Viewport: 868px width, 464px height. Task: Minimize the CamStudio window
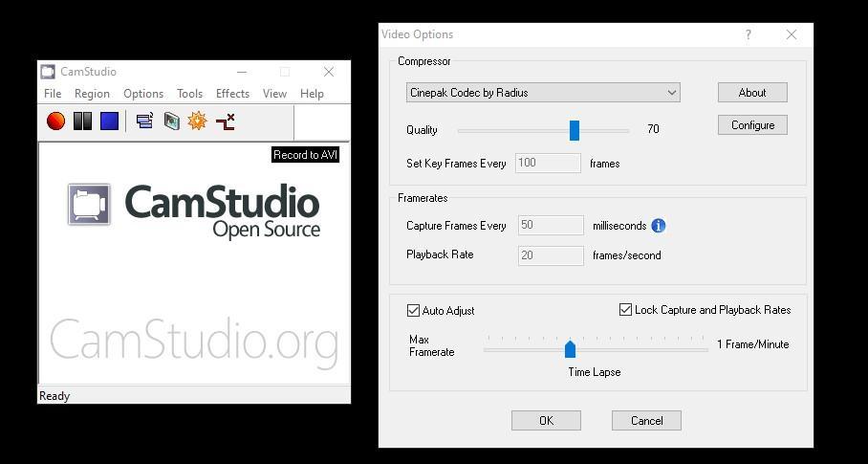coord(241,72)
